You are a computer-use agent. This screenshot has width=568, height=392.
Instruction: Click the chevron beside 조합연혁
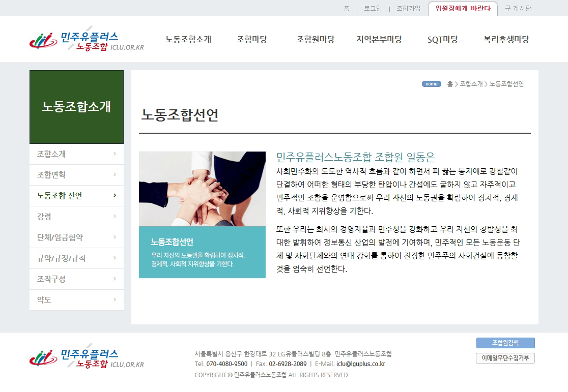pyautogui.click(x=115, y=174)
